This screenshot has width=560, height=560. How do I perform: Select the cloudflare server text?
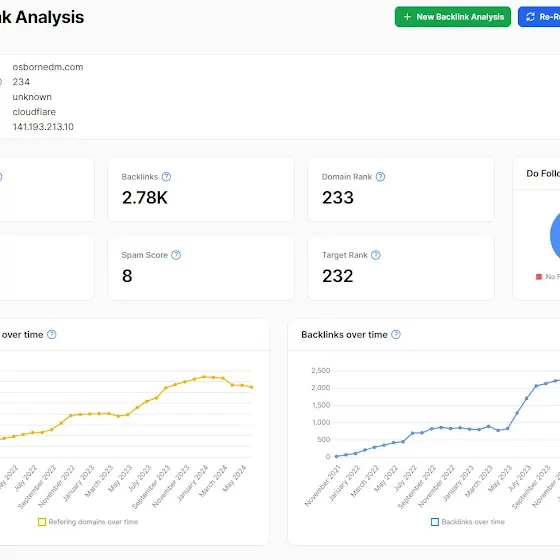point(34,112)
